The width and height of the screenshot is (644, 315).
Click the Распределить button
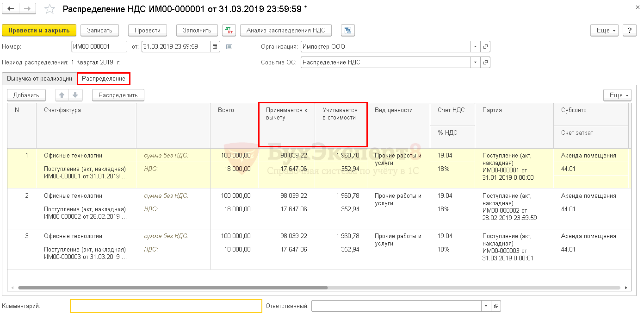[x=118, y=95]
